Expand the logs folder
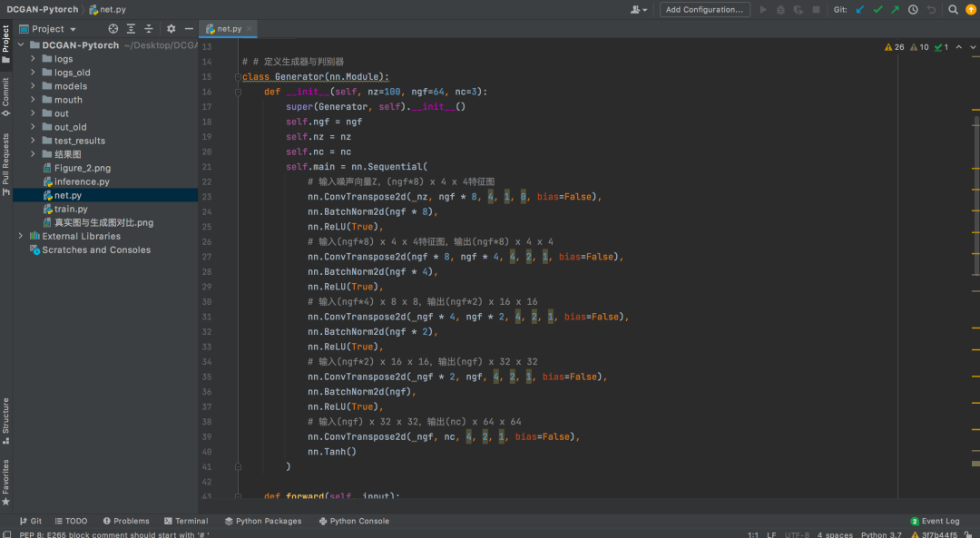This screenshot has width=980, height=538. click(33, 59)
